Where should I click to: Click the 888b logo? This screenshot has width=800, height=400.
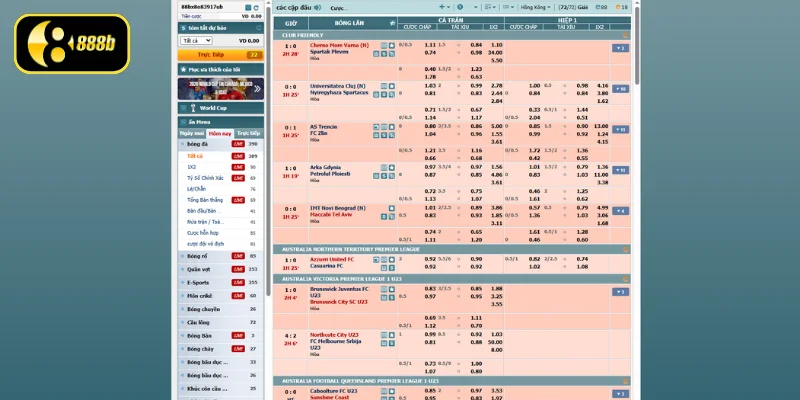[72, 44]
